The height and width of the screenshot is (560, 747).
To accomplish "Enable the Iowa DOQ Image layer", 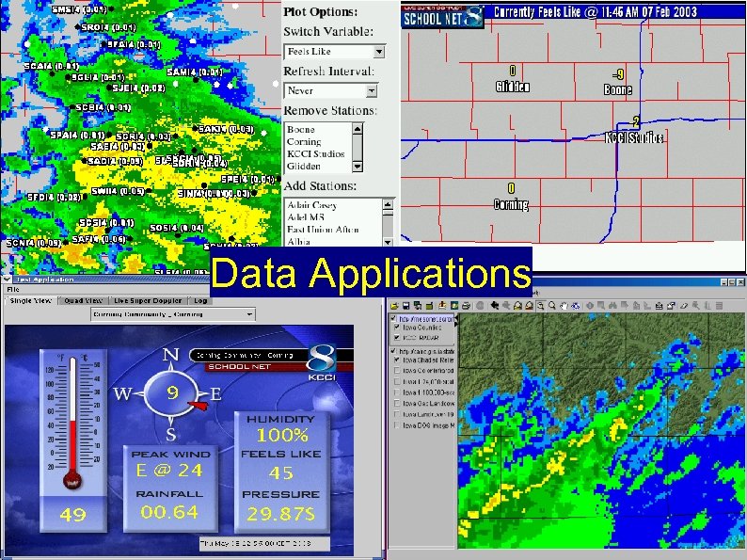I will coord(397,425).
